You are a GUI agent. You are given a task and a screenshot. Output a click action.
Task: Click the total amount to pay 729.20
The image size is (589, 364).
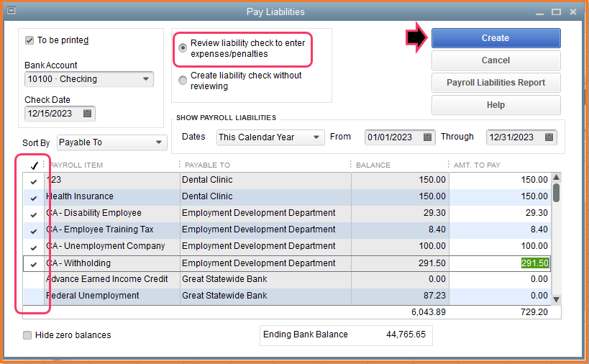tap(534, 312)
